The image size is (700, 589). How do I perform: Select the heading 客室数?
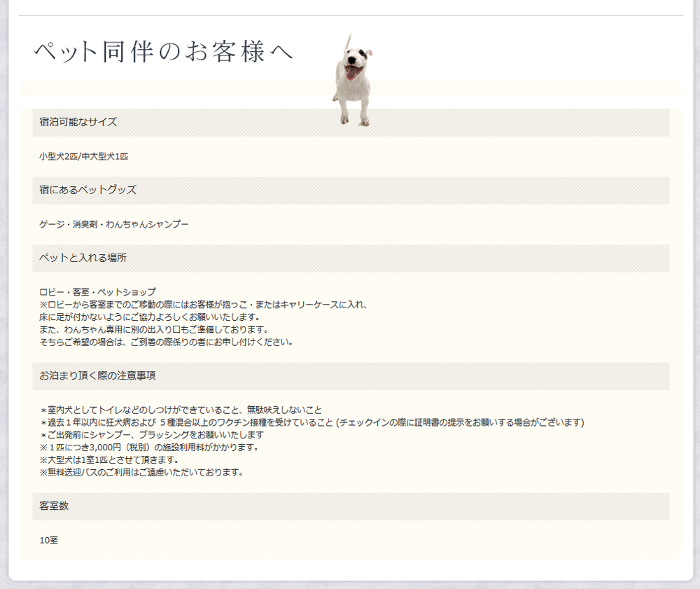54,506
